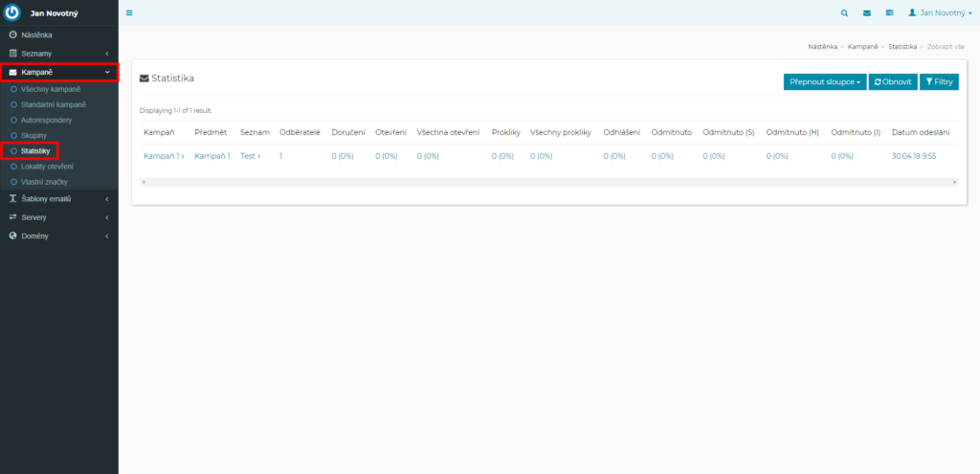The height and width of the screenshot is (474, 980).
Task: Click the send date 30.04.19 9:55
Action: coord(914,156)
